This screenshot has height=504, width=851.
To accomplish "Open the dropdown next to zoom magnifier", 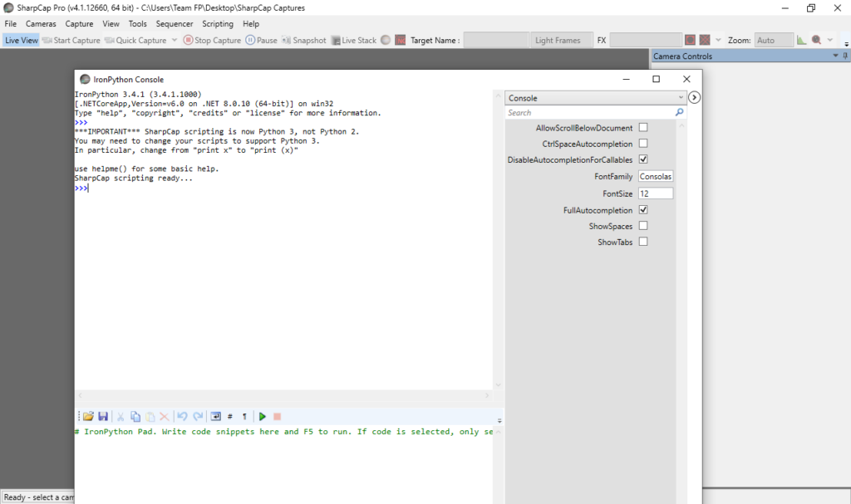I will (830, 40).
